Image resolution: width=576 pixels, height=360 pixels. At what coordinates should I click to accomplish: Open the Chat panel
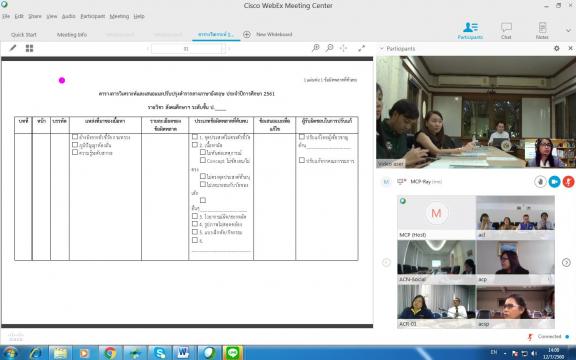(506, 30)
